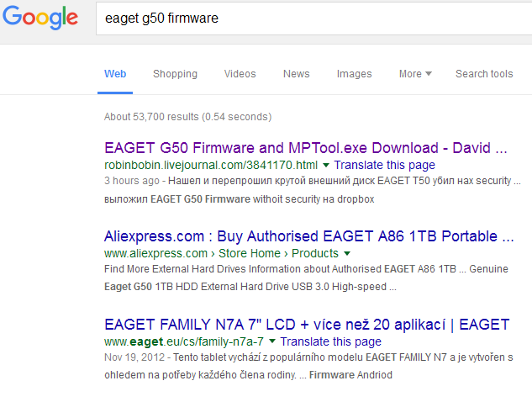Open the Videos tab
The image size is (532, 402).
tap(240, 74)
